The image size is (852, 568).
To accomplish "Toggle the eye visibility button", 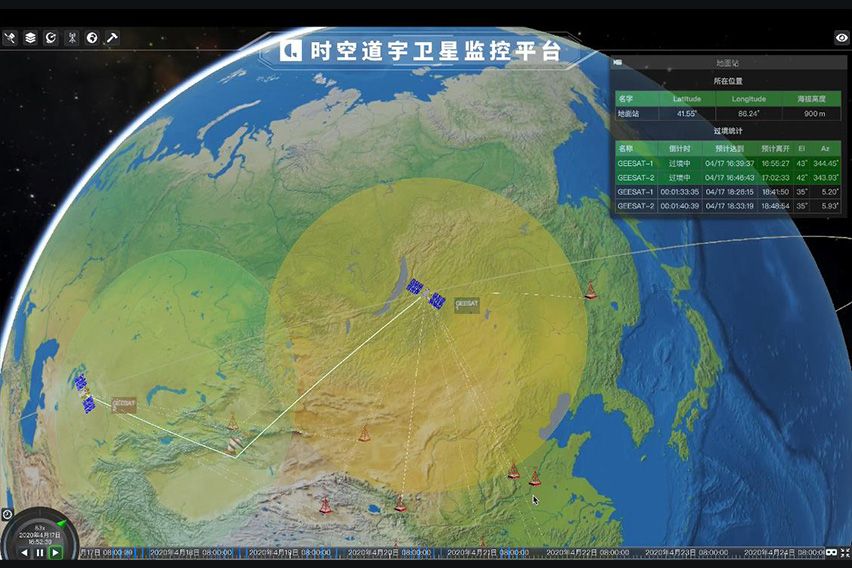I will click(841, 38).
